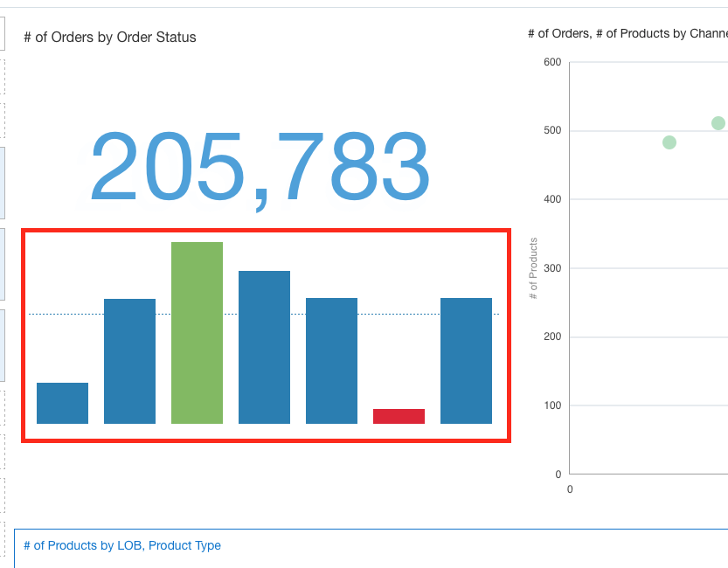728x568 pixels.
Task: Click the upper green scatter dot above 500
Action: [718, 123]
